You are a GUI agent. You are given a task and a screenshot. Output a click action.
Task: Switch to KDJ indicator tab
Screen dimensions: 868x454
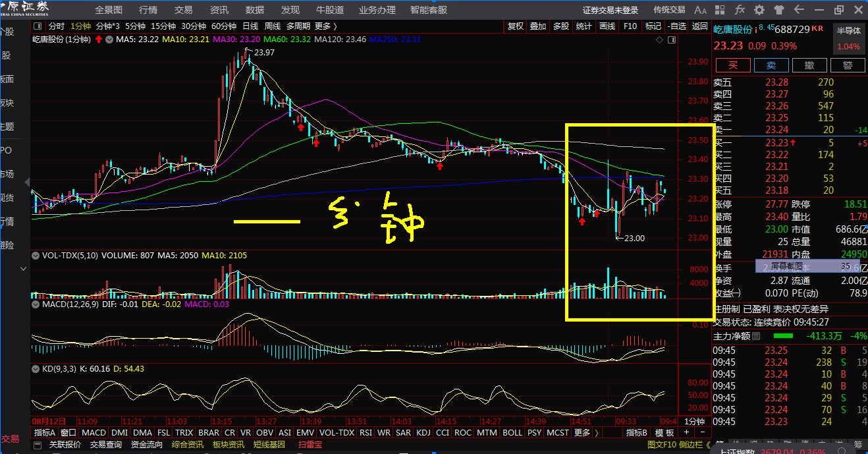[423, 433]
